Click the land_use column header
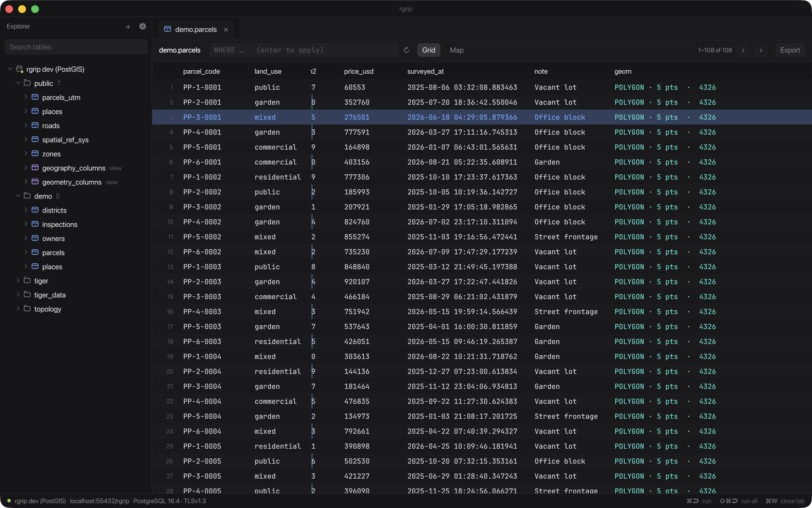This screenshot has width=812, height=508. tap(268, 72)
